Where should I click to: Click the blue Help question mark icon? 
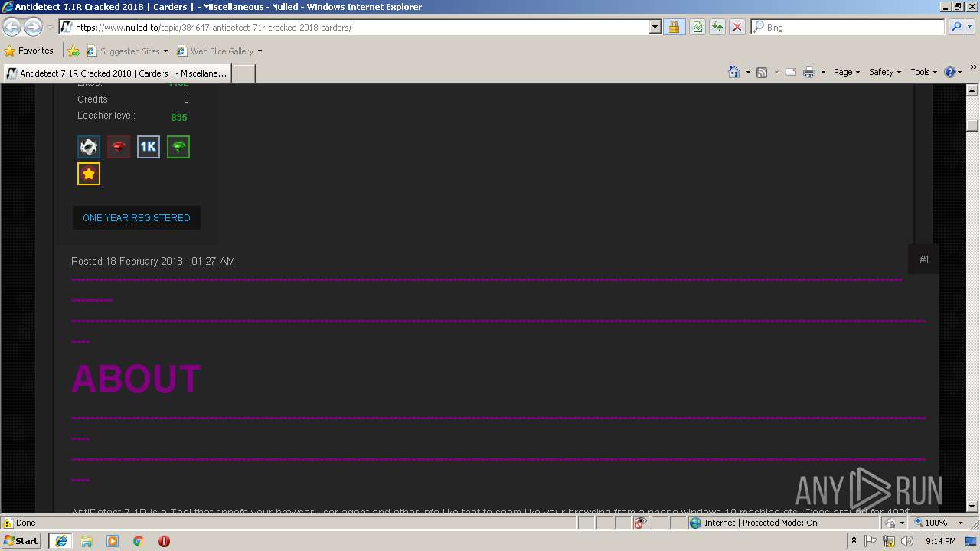tap(950, 72)
